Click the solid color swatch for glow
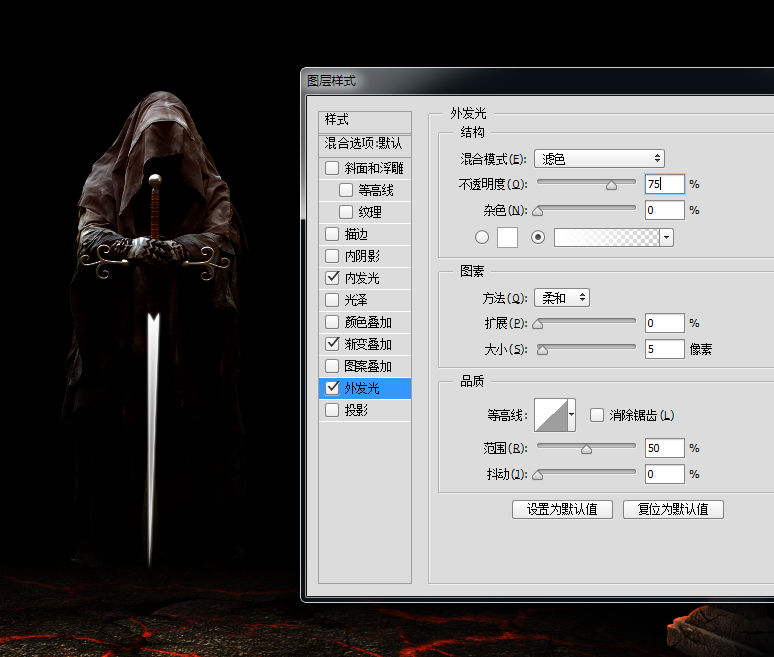 pyautogui.click(x=507, y=237)
